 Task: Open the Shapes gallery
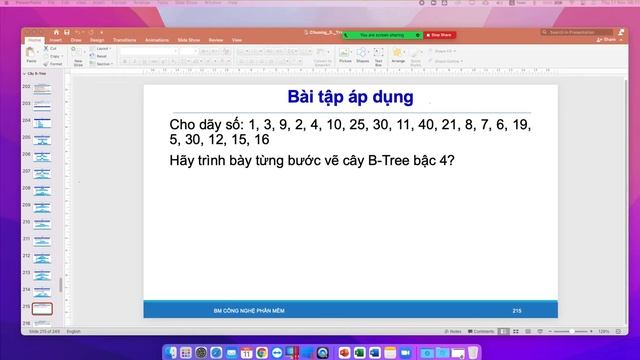(x=362, y=55)
